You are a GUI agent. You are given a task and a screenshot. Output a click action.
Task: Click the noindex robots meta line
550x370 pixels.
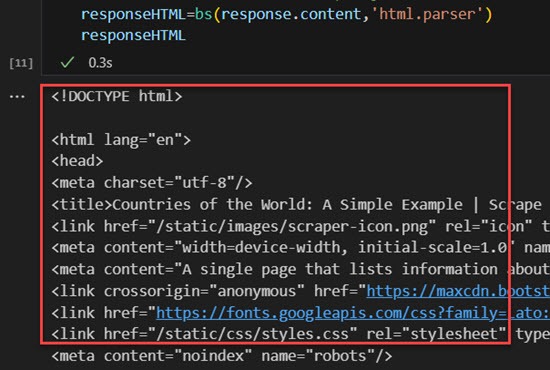tap(222, 356)
